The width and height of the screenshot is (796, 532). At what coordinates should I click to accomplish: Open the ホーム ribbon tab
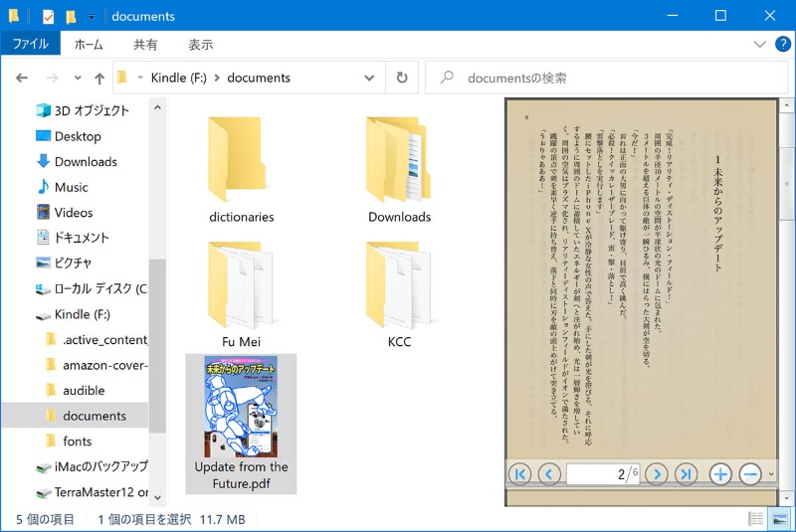click(x=89, y=45)
